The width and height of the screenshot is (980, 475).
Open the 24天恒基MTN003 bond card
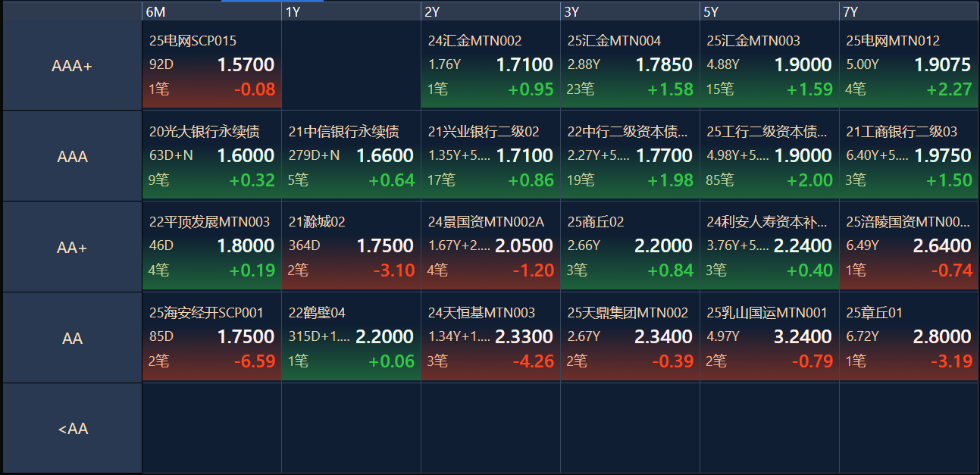490,337
